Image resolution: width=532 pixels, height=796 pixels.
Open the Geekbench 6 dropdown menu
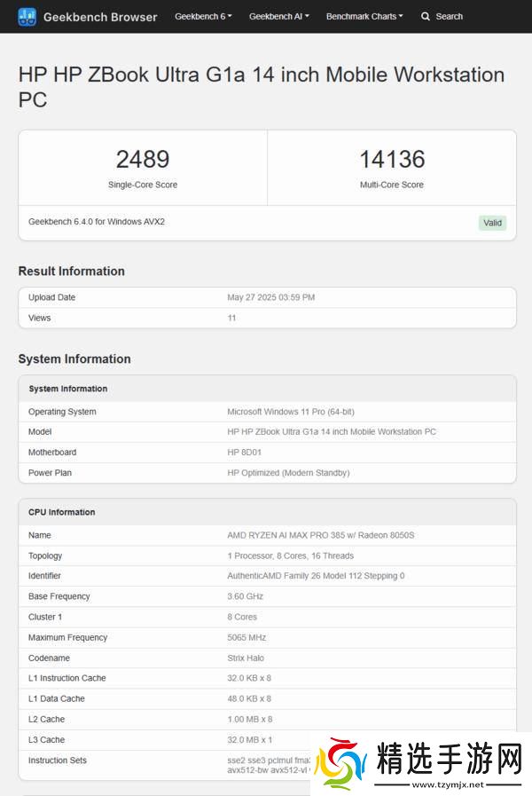point(203,17)
